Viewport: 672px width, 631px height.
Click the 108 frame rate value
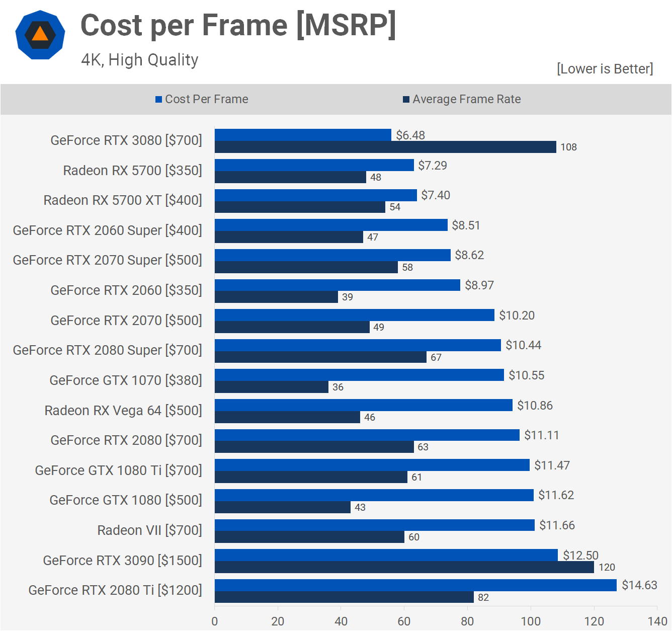coord(569,147)
